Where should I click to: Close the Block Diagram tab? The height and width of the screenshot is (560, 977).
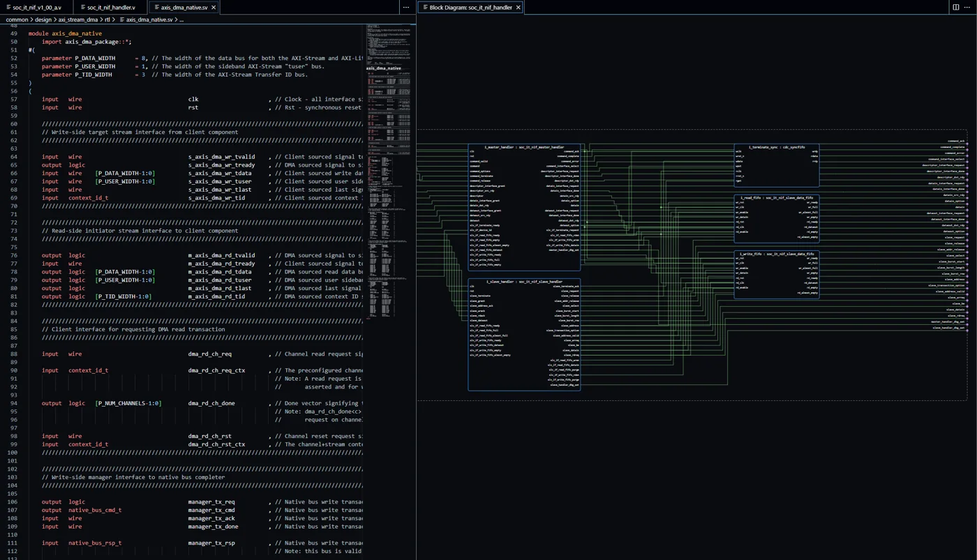click(x=518, y=8)
